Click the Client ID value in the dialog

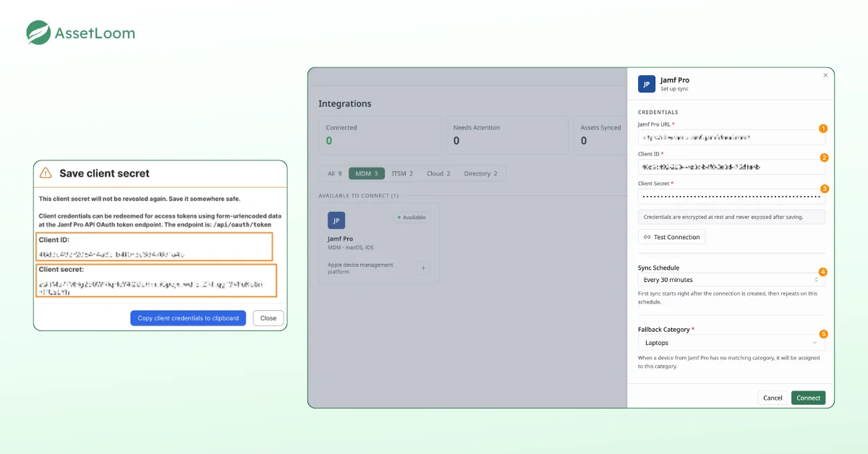(x=112, y=254)
